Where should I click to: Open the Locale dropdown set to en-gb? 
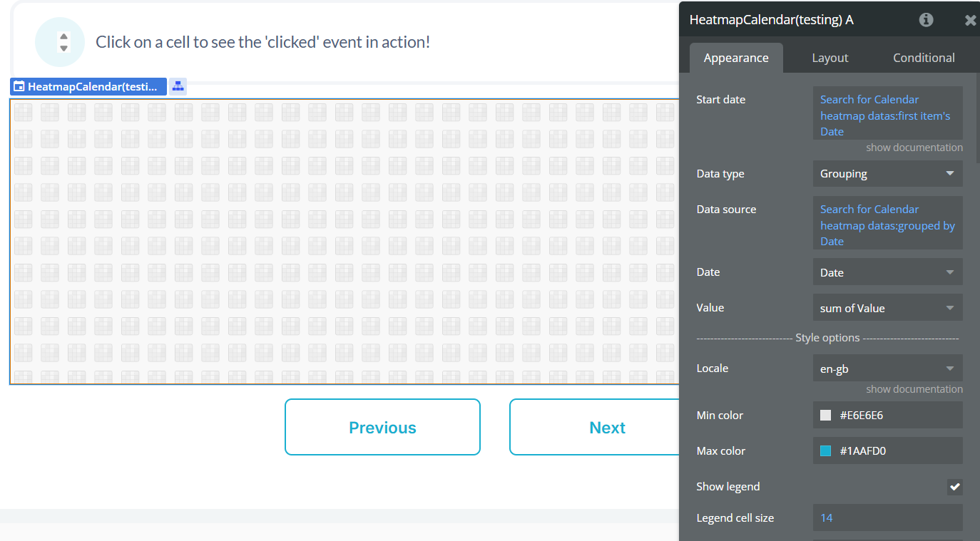tap(887, 369)
